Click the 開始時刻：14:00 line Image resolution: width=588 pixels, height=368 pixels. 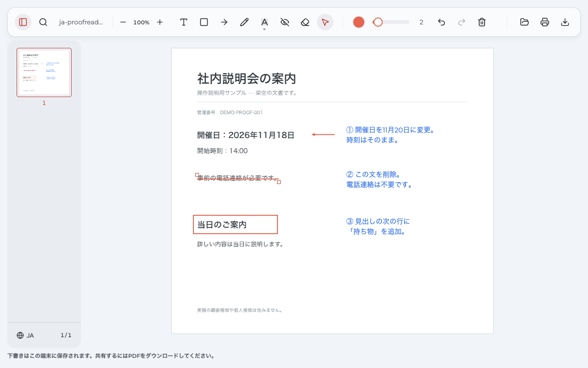coord(222,151)
